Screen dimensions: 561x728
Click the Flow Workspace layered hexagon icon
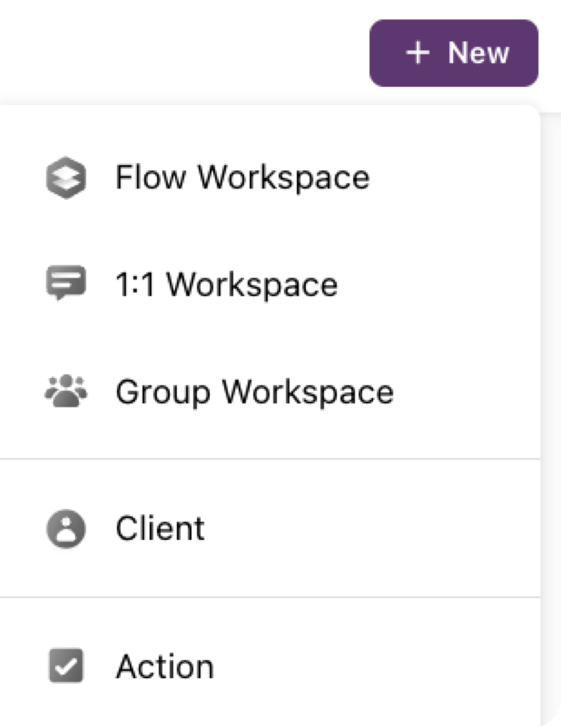pos(66,177)
